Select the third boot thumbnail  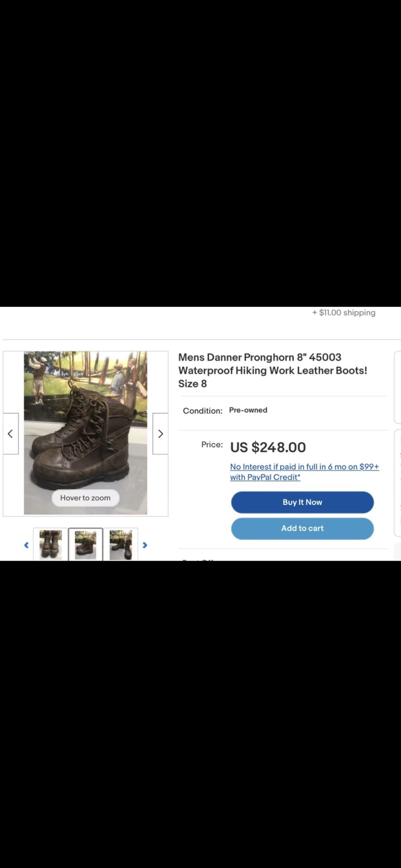(121, 544)
